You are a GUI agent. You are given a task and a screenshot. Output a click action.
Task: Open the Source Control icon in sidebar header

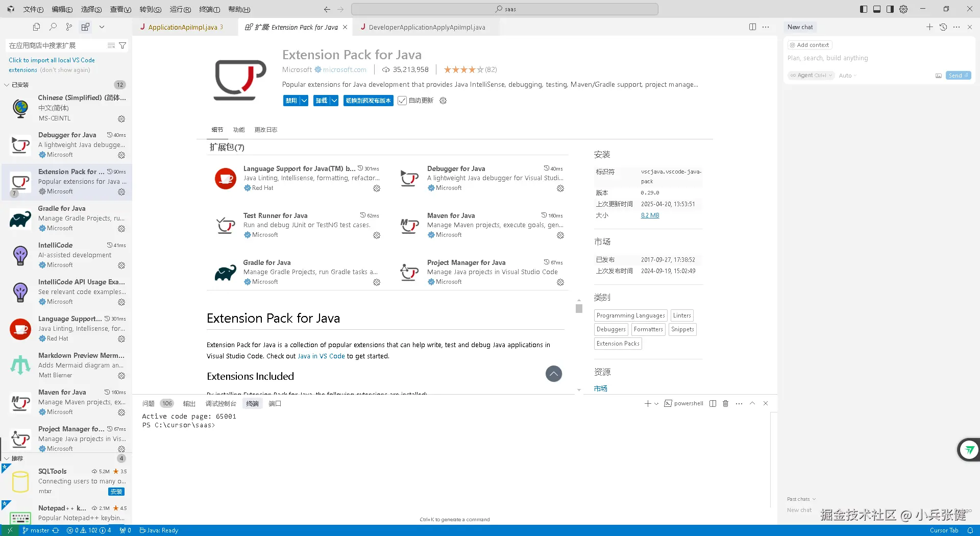click(x=69, y=27)
